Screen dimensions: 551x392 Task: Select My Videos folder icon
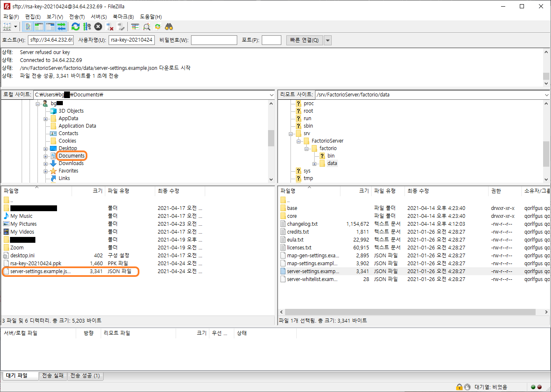click(x=6, y=232)
